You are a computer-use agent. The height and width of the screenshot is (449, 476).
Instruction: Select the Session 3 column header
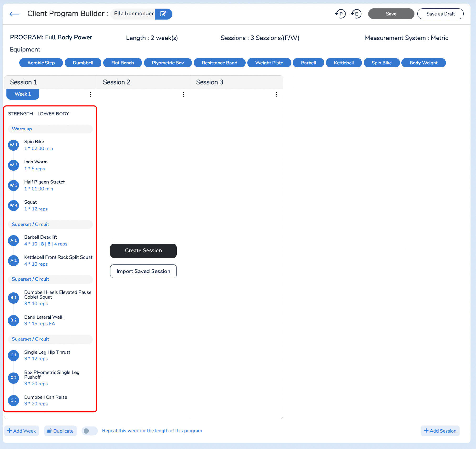(x=237, y=82)
